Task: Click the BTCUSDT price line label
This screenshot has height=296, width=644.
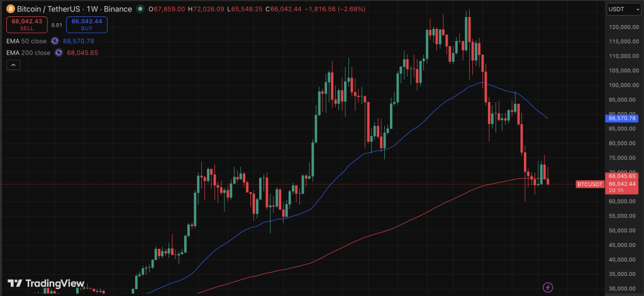Action: 589,184
